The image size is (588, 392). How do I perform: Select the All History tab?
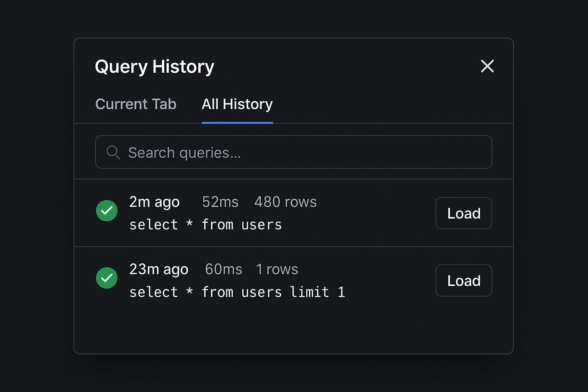(237, 104)
